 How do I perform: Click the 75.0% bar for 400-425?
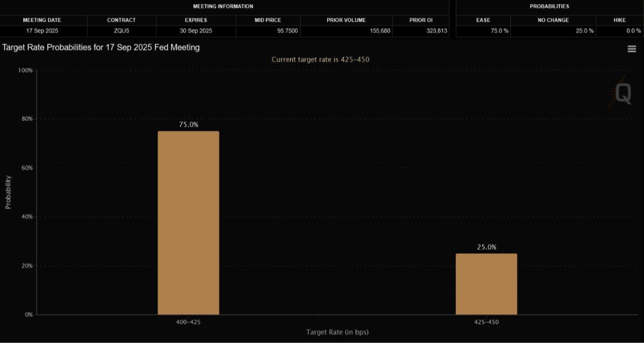tap(188, 223)
